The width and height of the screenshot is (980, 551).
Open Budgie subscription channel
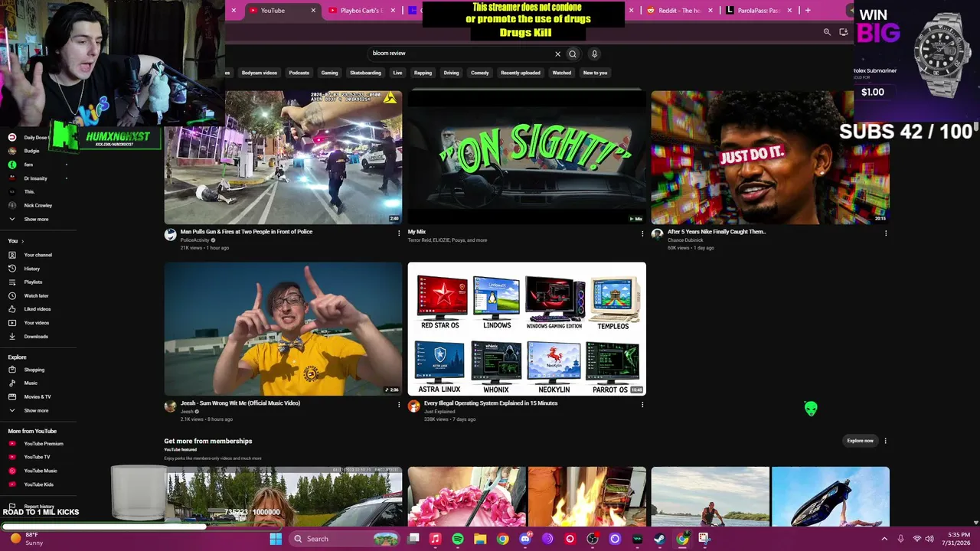pyautogui.click(x=31, y=151)
